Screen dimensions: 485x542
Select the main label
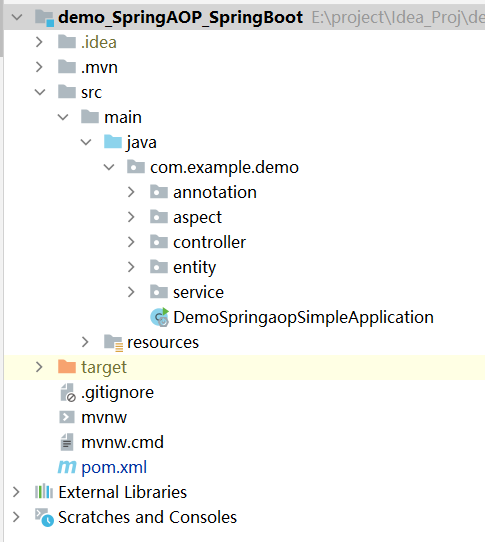click(123, 117)
